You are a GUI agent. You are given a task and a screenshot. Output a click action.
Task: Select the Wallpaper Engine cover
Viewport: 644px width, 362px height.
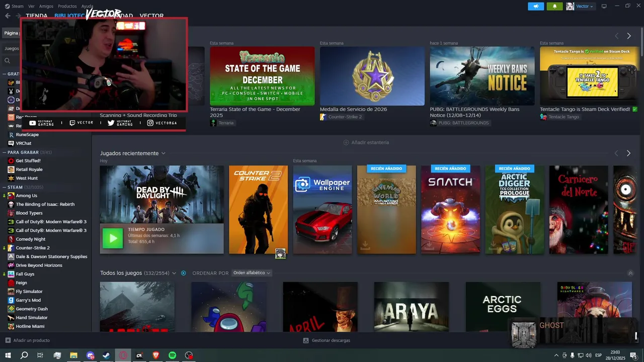tap(323, 210)
